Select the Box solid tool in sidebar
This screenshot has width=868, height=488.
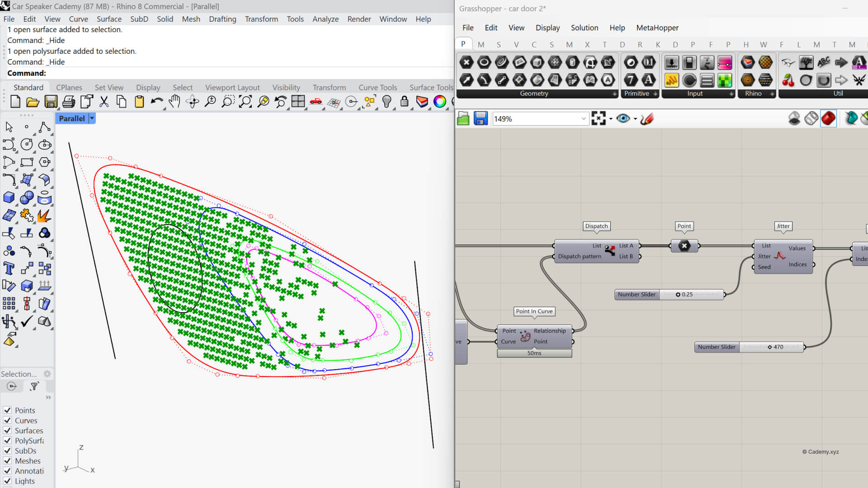pyautogui.click(x=9, y=197)
